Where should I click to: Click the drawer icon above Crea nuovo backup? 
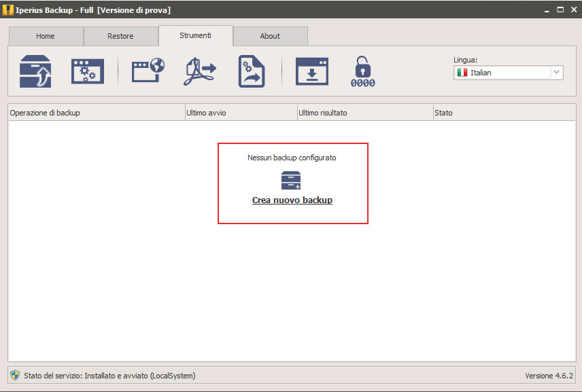point(291,180)
